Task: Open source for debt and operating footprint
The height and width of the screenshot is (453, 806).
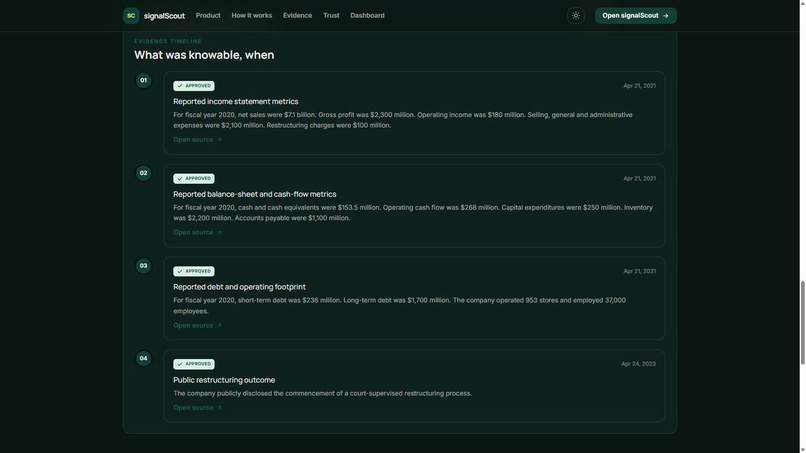Action: [x=197, y=325]
